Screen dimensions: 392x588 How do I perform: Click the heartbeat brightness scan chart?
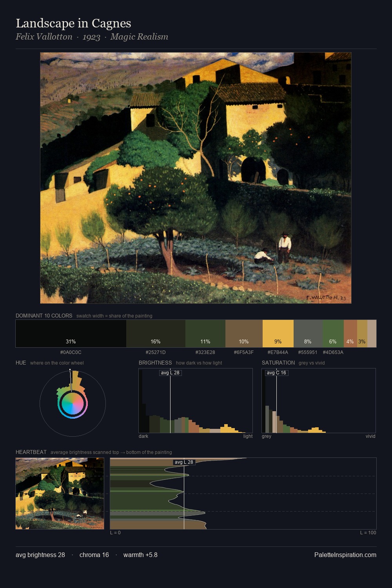[243, 494]
